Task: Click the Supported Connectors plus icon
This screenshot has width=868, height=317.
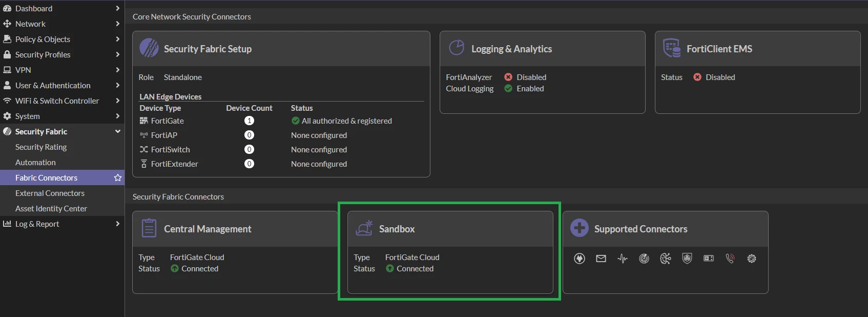Action: coord(580,228)
